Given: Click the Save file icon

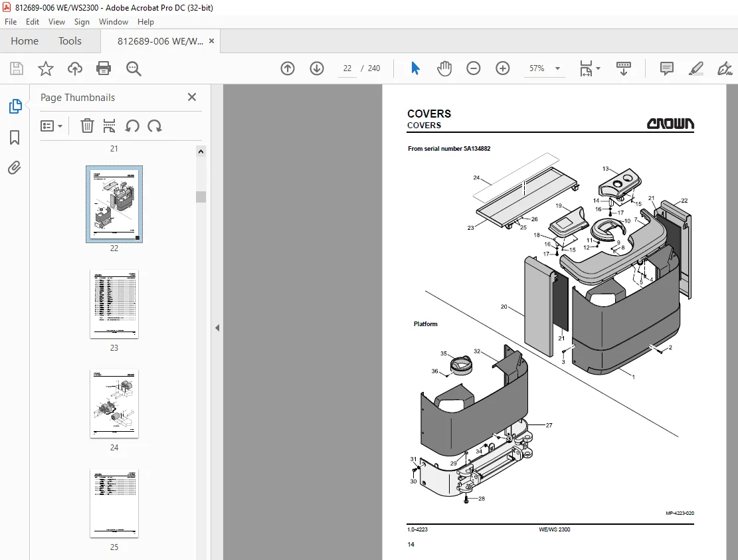Looking at the screenshot, I should [x=17, y=68].
